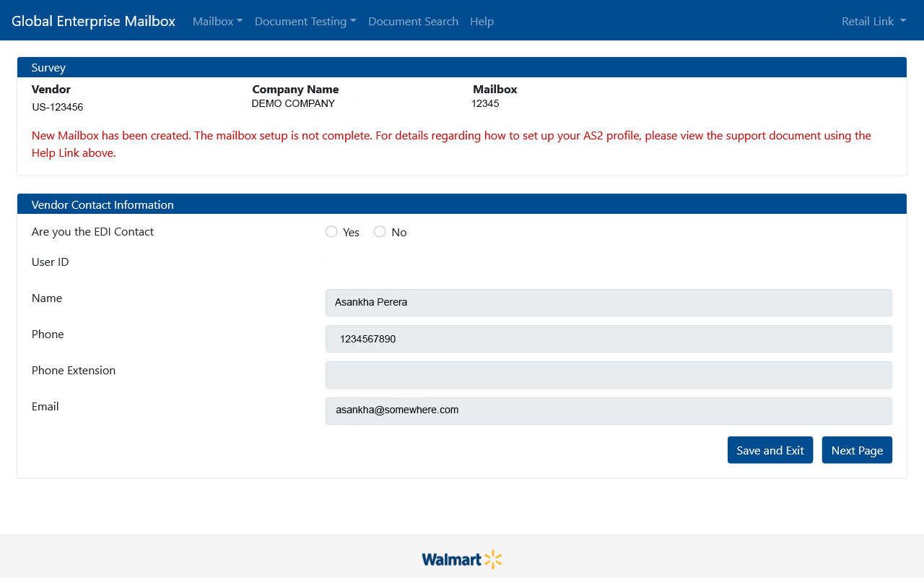
Task: Click the Survey panel header
Action: pos(462,67)
